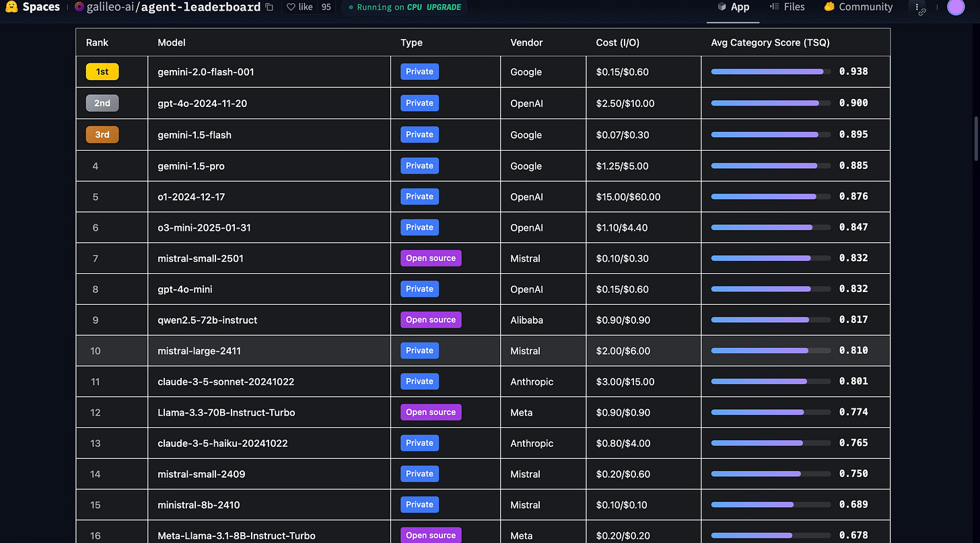
Task: Copy the agent-leaderboard repo name icon
Action: [269, 7]
